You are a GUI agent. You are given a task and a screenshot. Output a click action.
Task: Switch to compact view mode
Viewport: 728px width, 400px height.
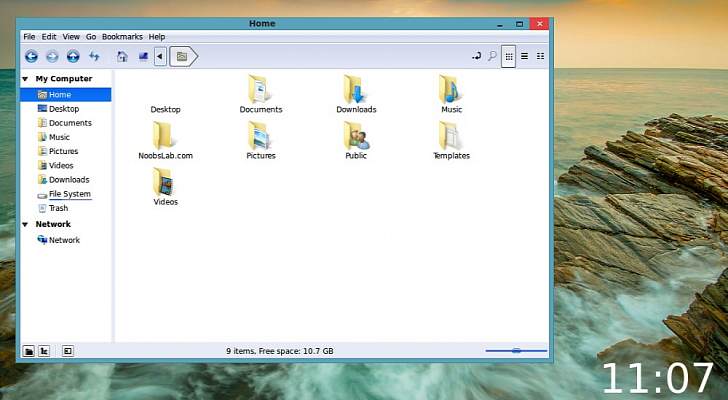541,57
